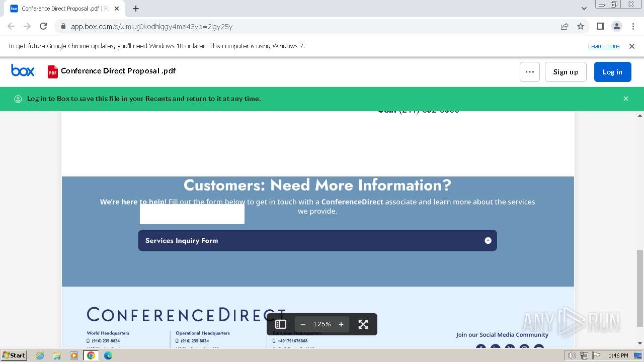This screenshot has height=362, width=644.
Task: Click the Conference Direct Proposal .pdf filename
Action: 118,71
